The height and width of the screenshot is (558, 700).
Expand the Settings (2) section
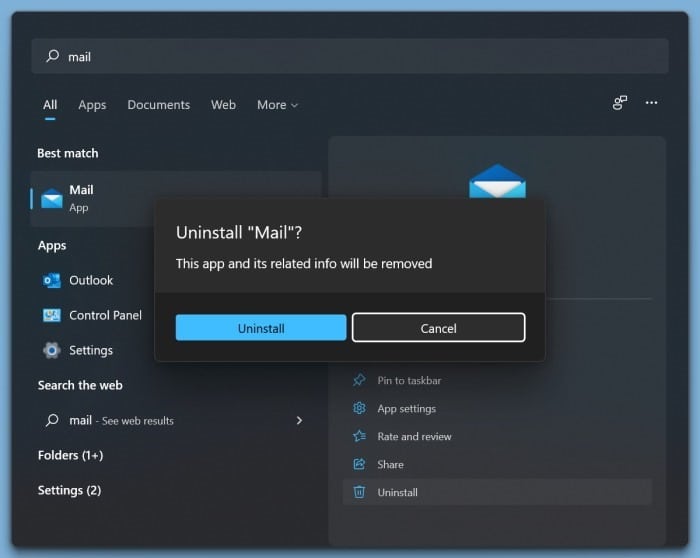[x=69, y=491]
